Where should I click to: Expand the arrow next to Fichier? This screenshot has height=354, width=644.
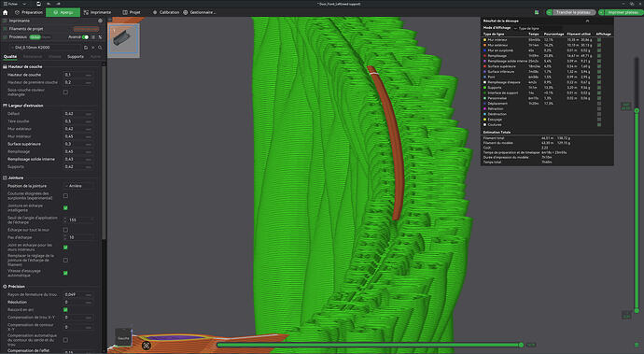[24, 4]
